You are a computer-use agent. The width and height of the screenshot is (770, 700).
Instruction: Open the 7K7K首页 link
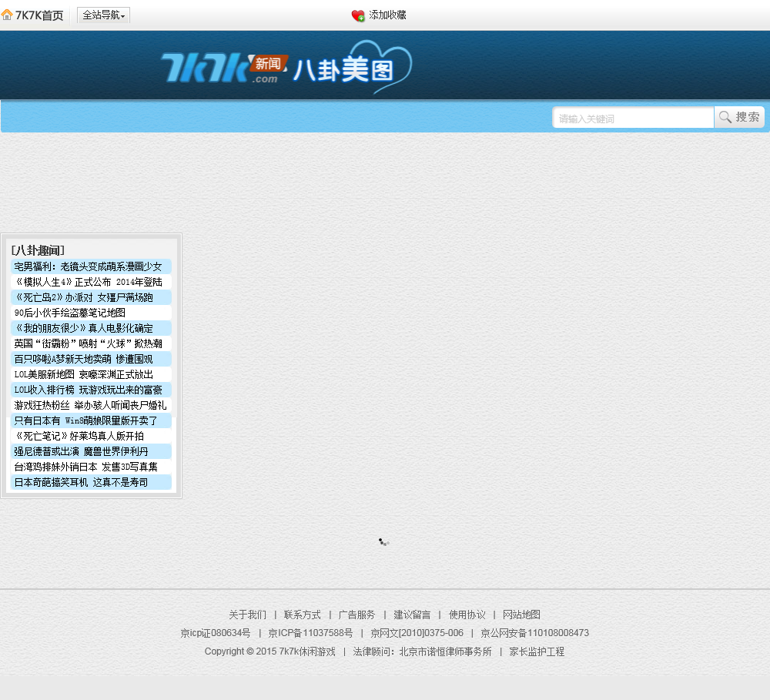[x=39, y=15]
